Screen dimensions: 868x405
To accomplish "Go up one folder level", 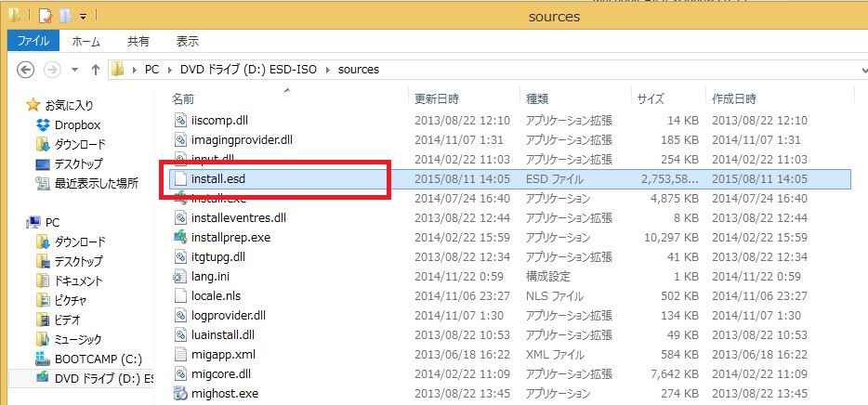I will [x=95, y=69].
